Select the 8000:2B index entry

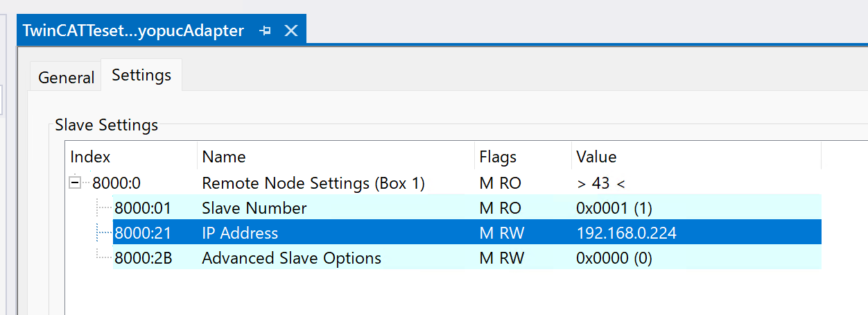coord(143,259)
